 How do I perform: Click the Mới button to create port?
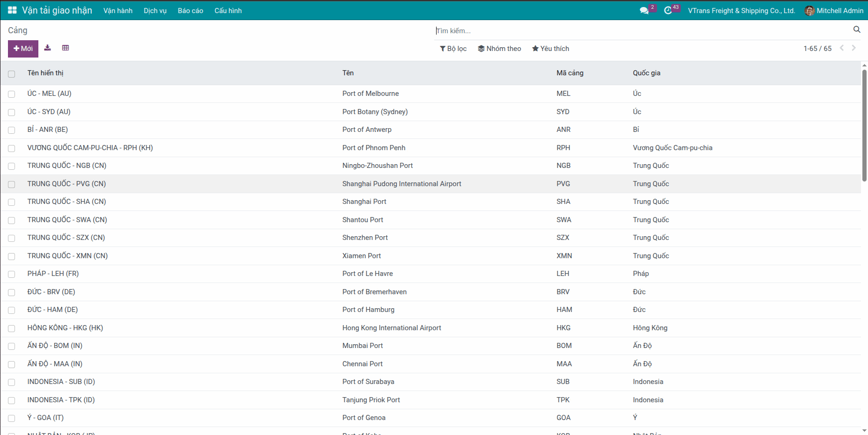[23, 49]
